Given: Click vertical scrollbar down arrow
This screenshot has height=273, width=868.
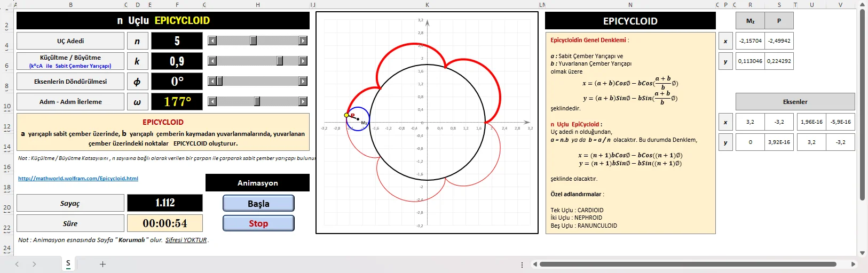Looking at the screenshot, I should [863, 253].
